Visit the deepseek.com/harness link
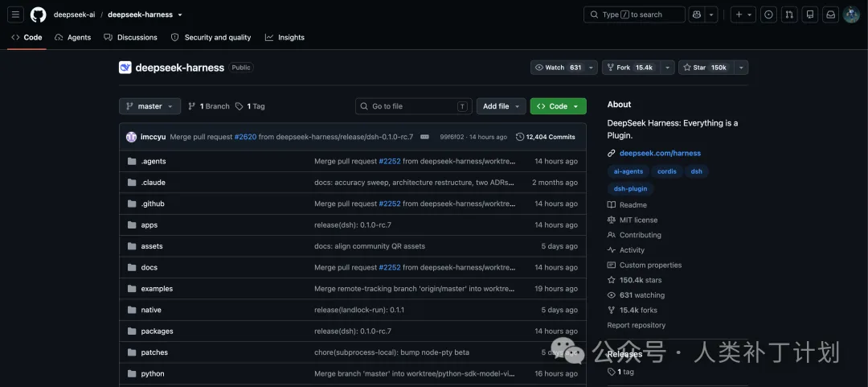 coord(660,153)
